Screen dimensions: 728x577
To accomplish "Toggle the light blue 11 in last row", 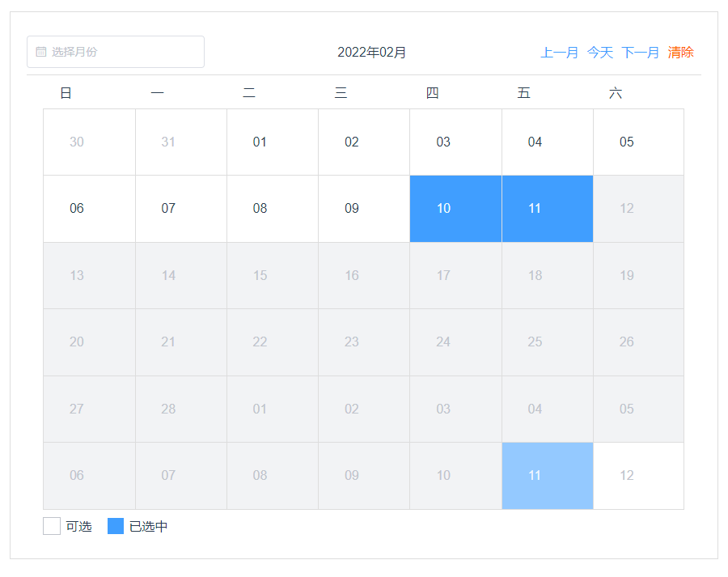I will point(548,476).
